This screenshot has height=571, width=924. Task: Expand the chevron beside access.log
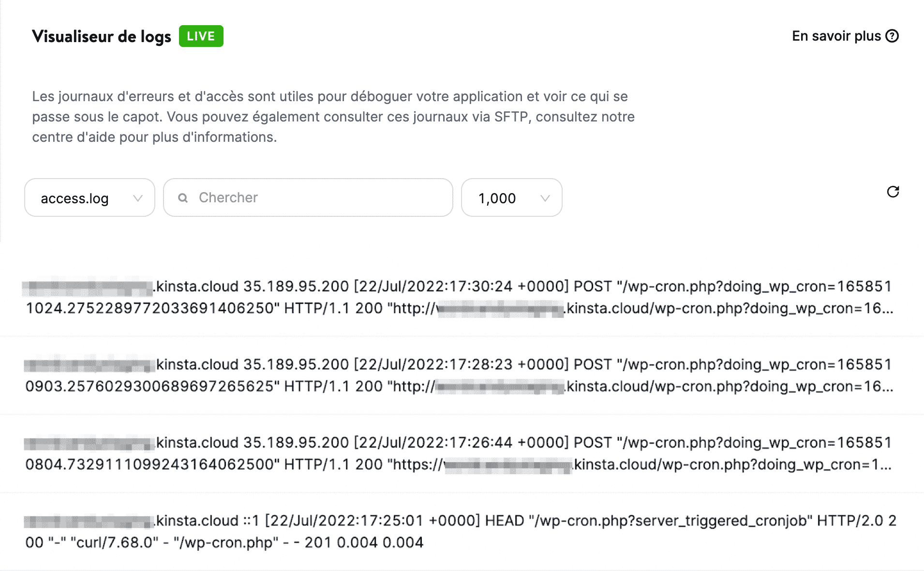138,198
